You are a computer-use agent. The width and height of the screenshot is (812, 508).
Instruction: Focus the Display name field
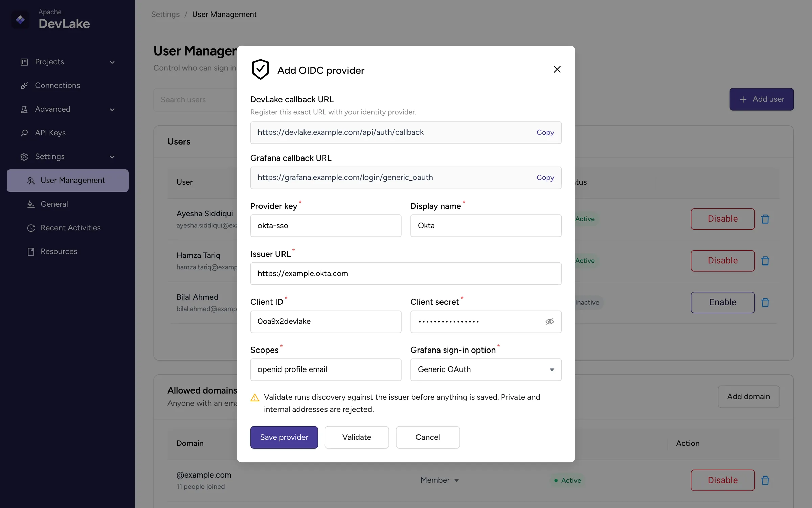tap(486, 226)
